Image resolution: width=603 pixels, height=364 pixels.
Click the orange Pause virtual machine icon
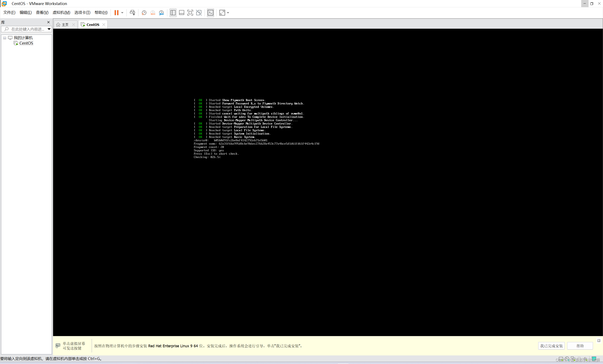pyautogui.click(x=116, y=13)
